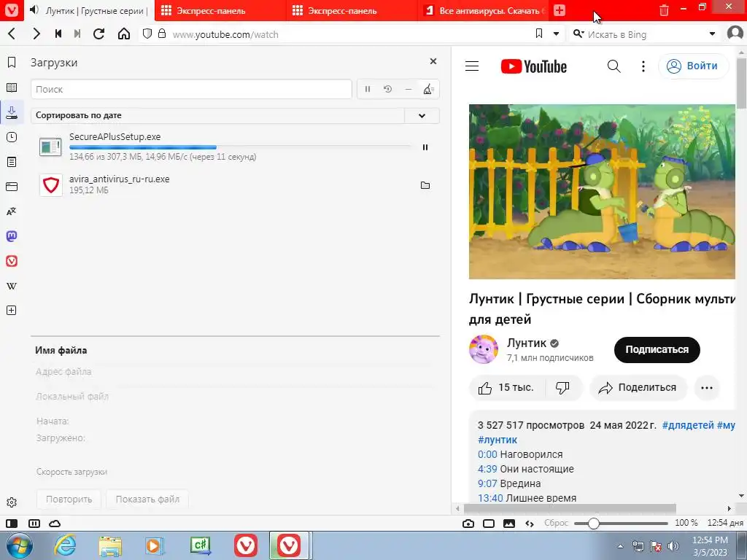Screen dimensions: 747x560
Task: Click the Войти sign-in button
Action: point(693,66)
